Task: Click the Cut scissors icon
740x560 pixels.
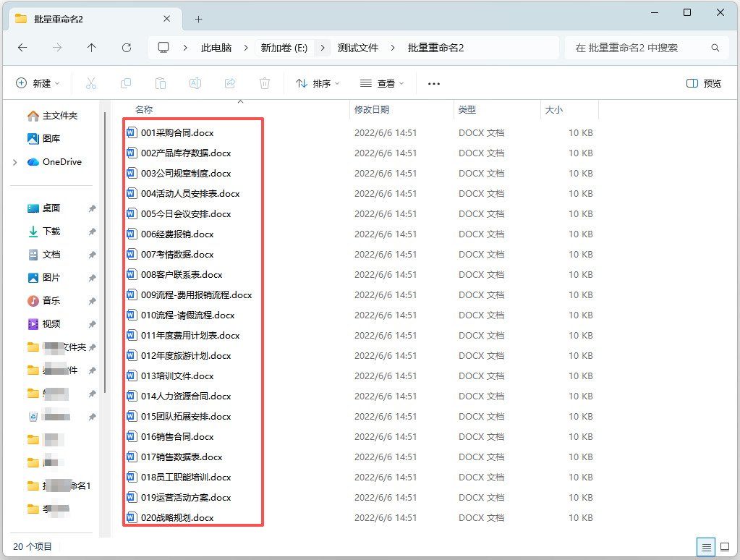Action: [91, 84]
